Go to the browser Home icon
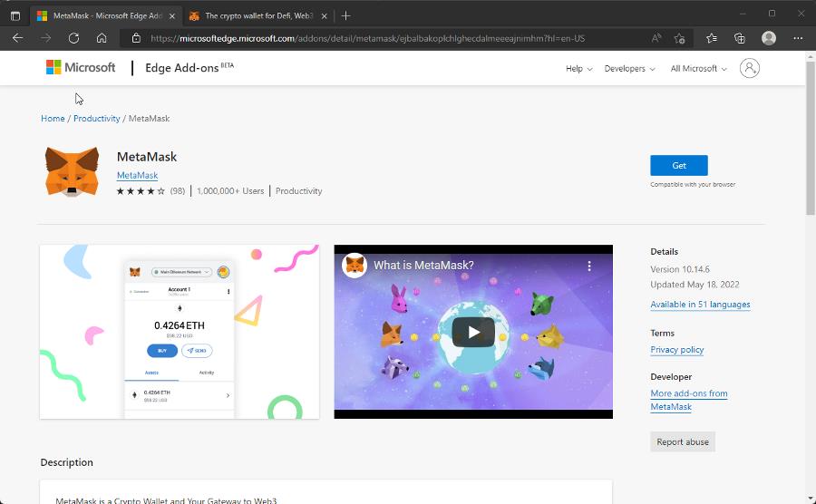816x504 pixels. point(102,38)
